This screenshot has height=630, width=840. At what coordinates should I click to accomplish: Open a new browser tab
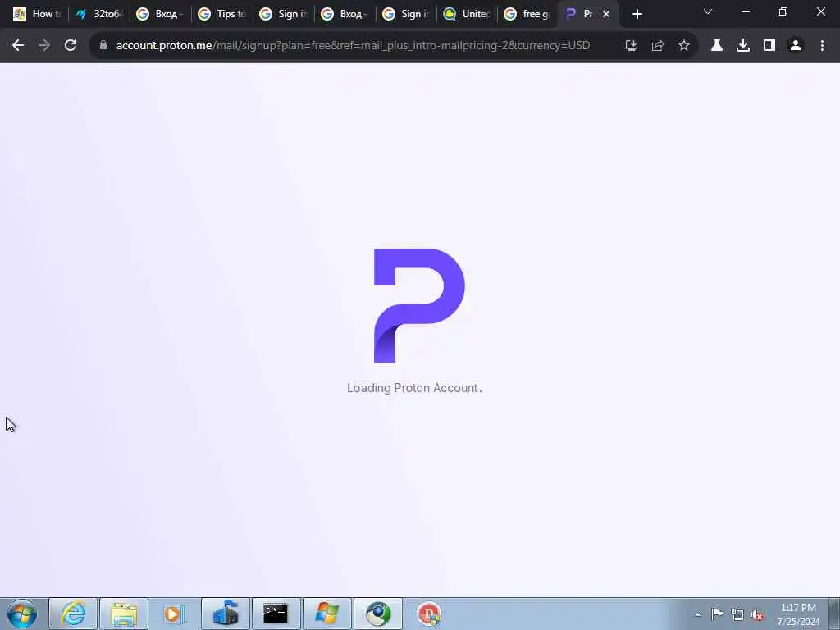(x=637, y=14)
